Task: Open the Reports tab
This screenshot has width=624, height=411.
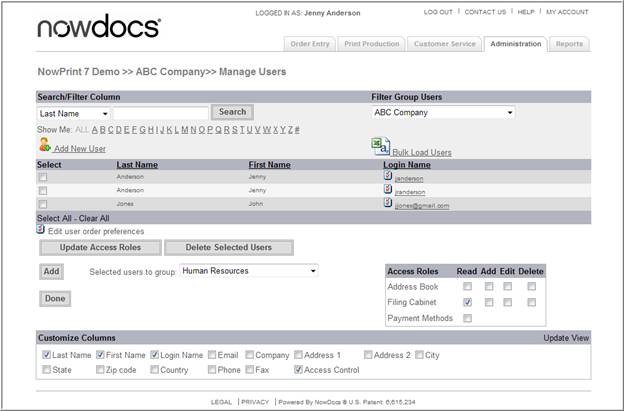Action: (569, 44)
